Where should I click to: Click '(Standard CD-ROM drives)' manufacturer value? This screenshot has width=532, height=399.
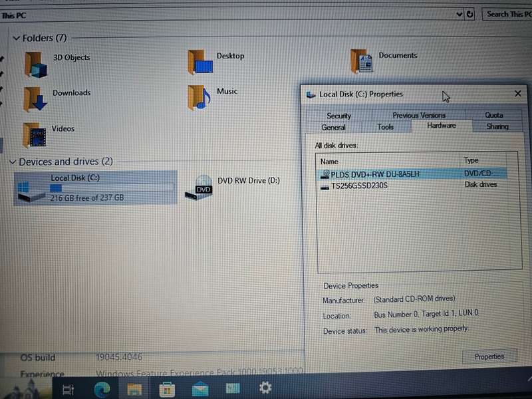point(414,299)
